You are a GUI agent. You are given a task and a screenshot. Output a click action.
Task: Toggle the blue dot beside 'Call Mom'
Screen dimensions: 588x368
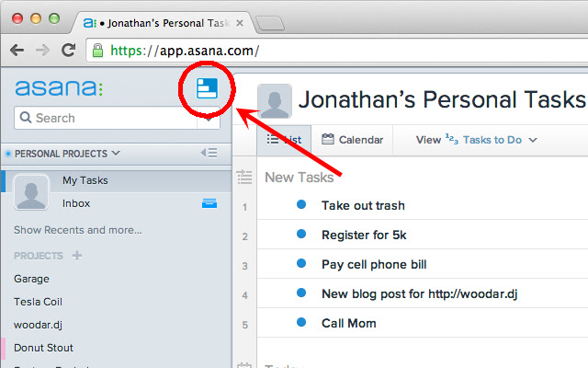301,322
